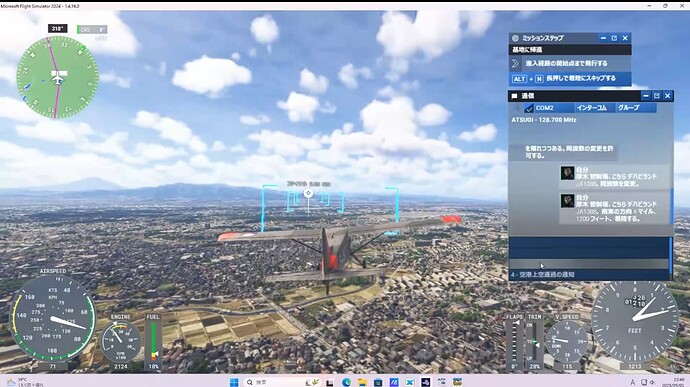Click the FLAPS position indicator
The image size is (690, 387).
click(514, 341)
